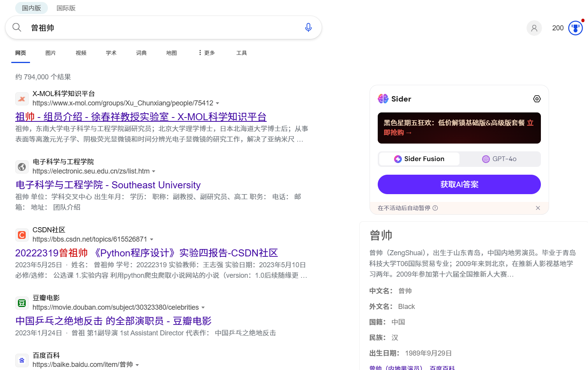Expand options arrow for electronic.seu.edu.cn URL
Image resolution: width=588 pixels, height=370 pixels.
[x=153, y=172]
